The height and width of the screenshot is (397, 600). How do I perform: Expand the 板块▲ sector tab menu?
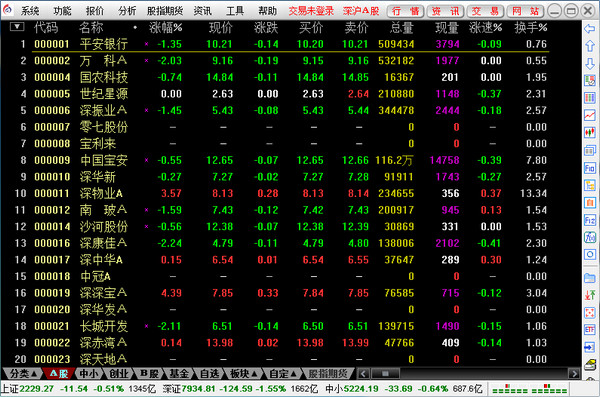[243, 373]
